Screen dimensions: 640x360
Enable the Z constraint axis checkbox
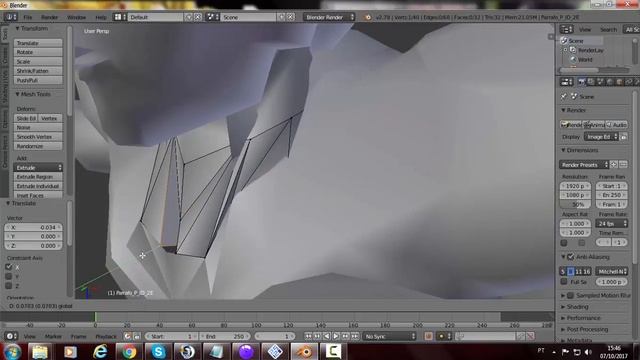coord(9,286)
